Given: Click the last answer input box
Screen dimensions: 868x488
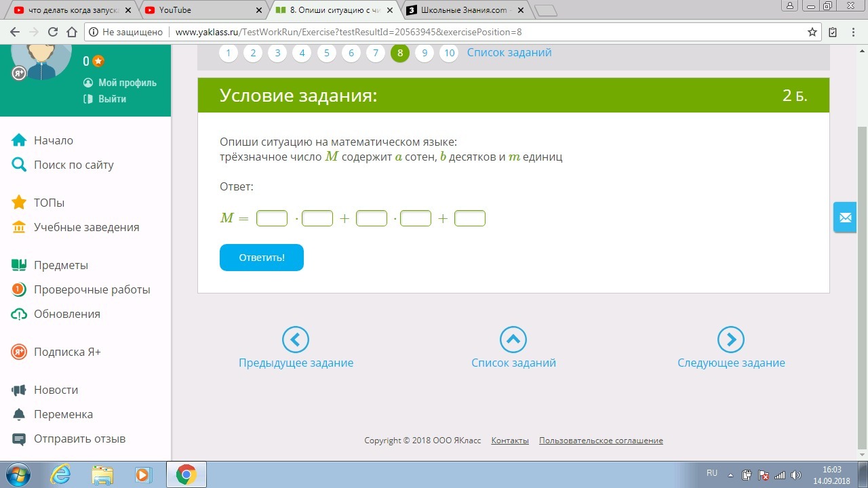Looking at the screenshot, I should 470,218.
